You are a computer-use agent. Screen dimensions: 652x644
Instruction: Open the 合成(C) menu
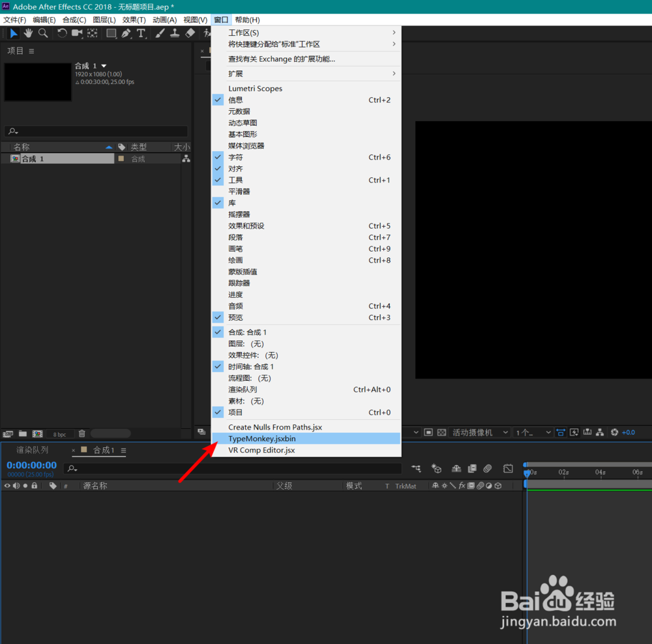[74, 20]
